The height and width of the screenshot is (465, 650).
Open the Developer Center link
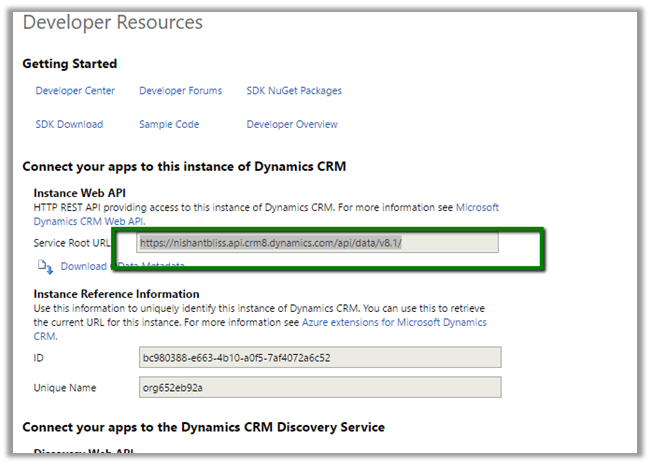point(75,91)
